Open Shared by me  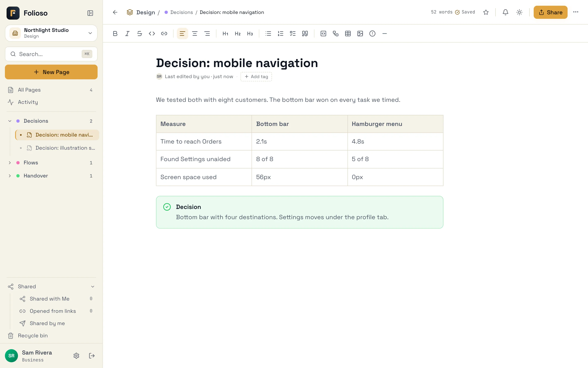tap(57, 323)
